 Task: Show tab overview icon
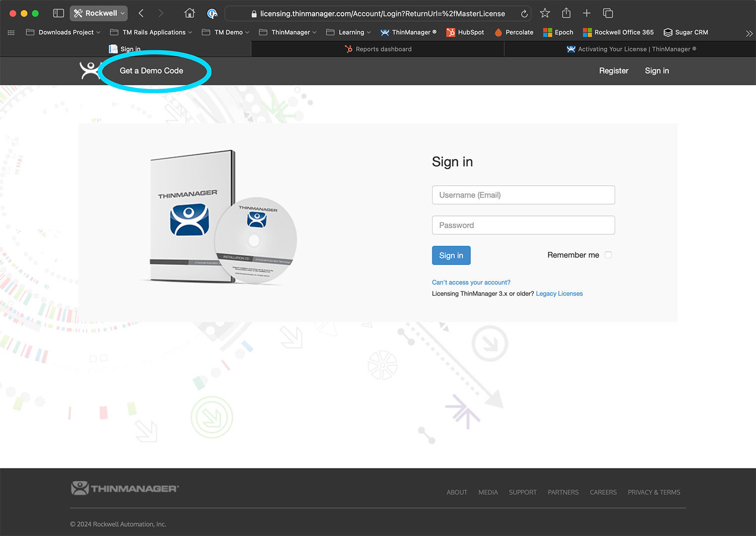pyautogui.click(x=608, y=13)
